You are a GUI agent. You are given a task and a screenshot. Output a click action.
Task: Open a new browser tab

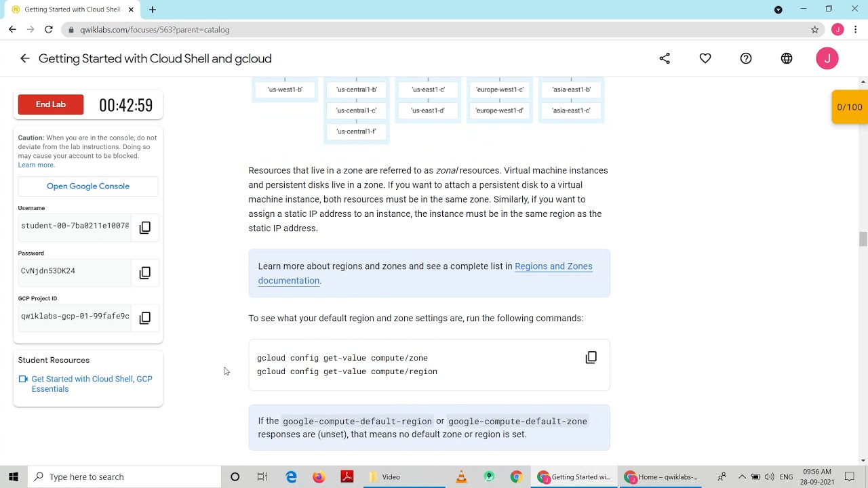pyautogui.click(x=153, y=9)
